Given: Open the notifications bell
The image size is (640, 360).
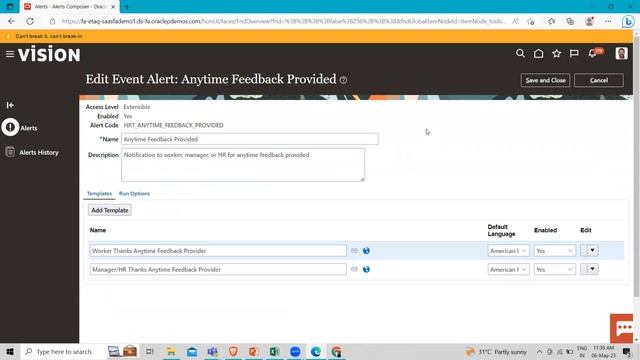Looking at the screenshot, I should click(x=593, y=53).
